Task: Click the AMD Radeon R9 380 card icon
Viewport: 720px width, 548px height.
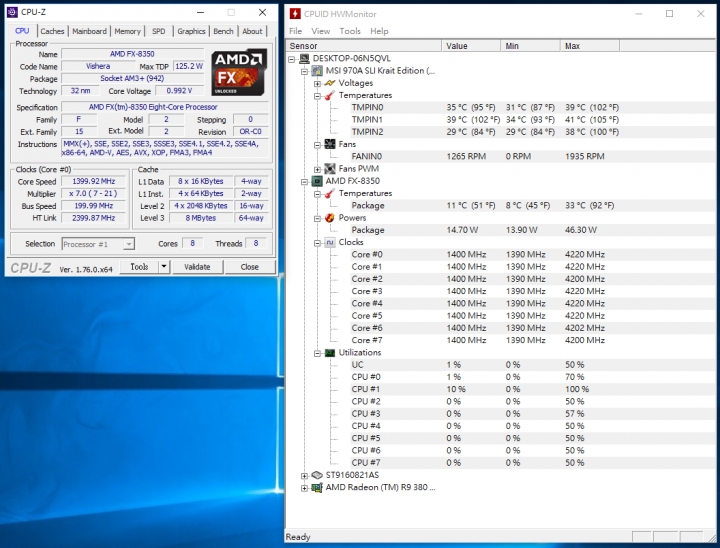Action: (x=317, y=487)
